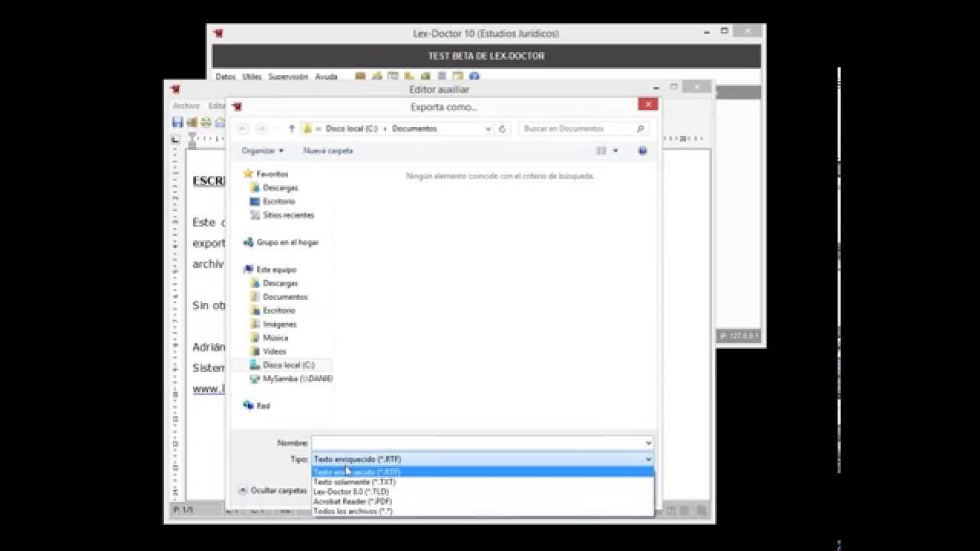This screenshot has height=551, width=980.
Task: Open the help button in the Exporta como dialog
Action: [642, 151]
